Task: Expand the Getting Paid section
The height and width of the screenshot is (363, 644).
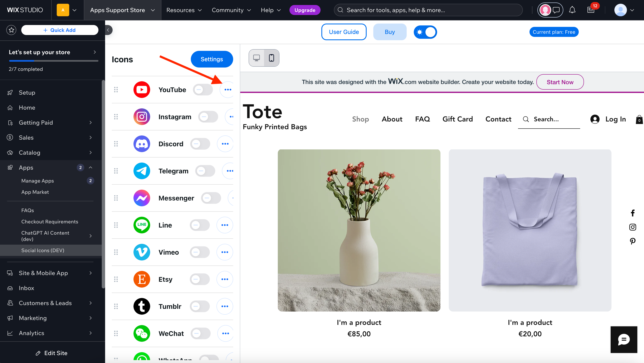Action: 51,123
